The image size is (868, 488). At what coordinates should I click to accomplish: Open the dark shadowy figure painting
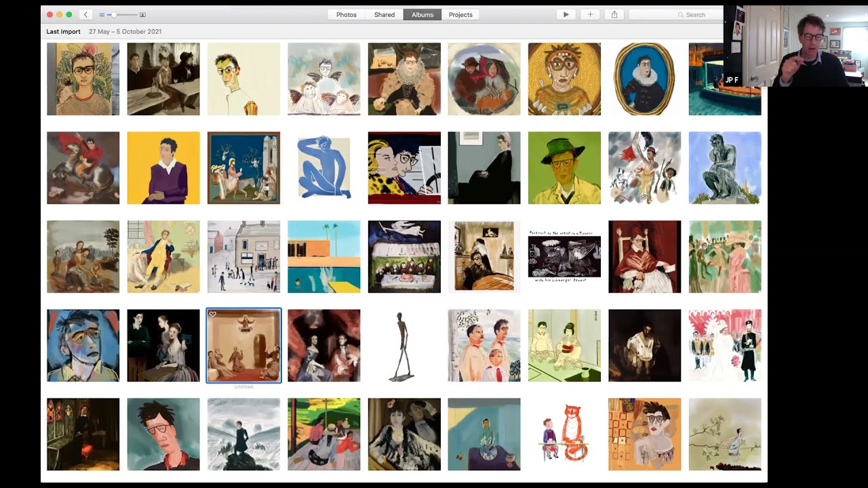pos(645,346)
